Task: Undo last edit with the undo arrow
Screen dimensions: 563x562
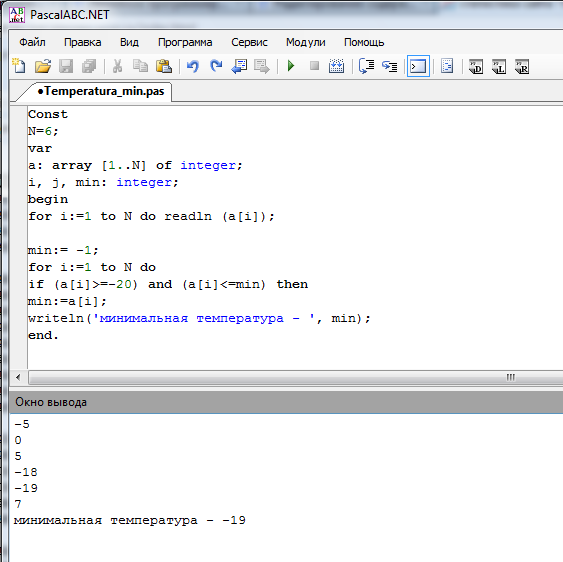Action: click(193, 66)
